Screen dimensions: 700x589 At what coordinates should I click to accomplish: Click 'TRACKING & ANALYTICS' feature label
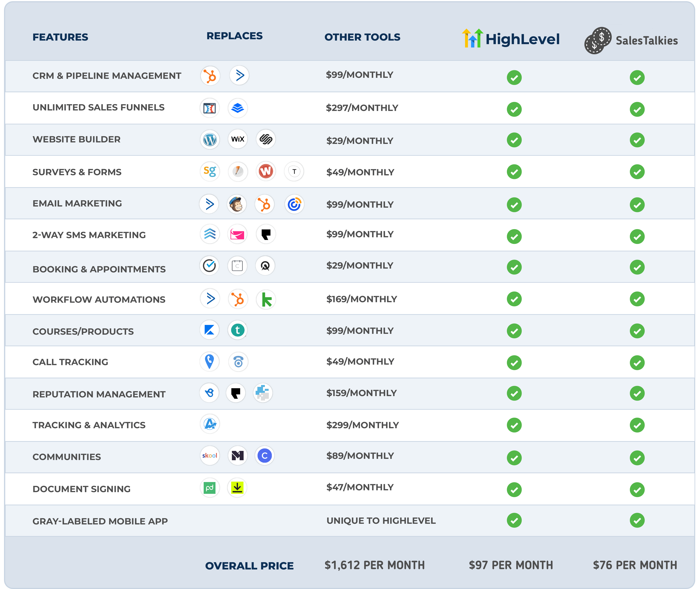89,425
